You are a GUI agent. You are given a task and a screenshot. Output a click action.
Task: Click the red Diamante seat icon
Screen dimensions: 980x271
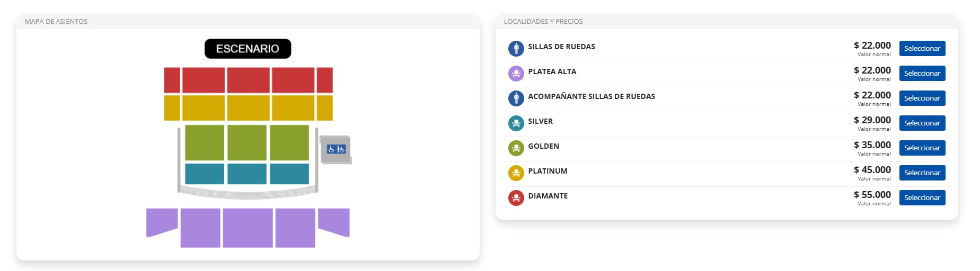pos(516,198)
